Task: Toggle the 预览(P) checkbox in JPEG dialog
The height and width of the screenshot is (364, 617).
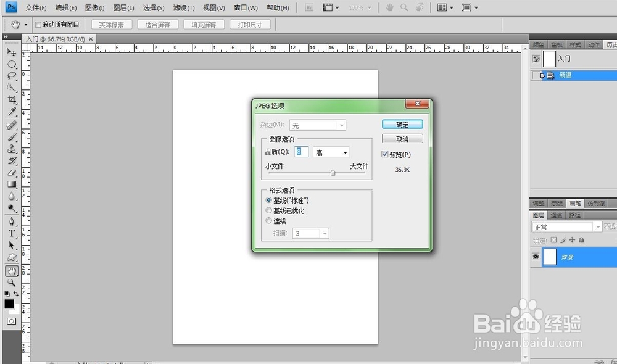Action: [386, 154]
